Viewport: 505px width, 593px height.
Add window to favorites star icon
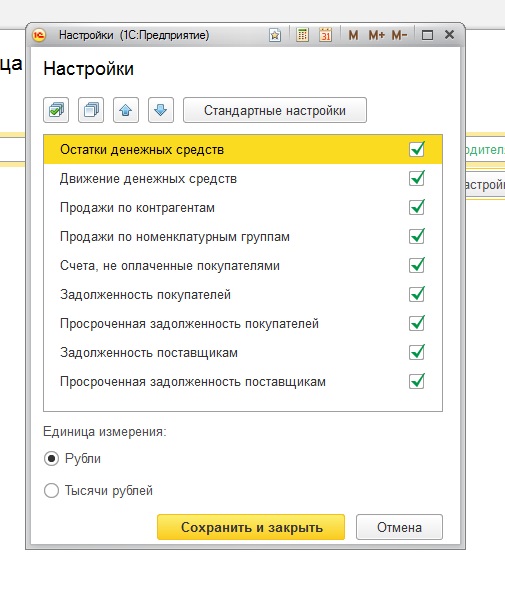click(275, 36)
